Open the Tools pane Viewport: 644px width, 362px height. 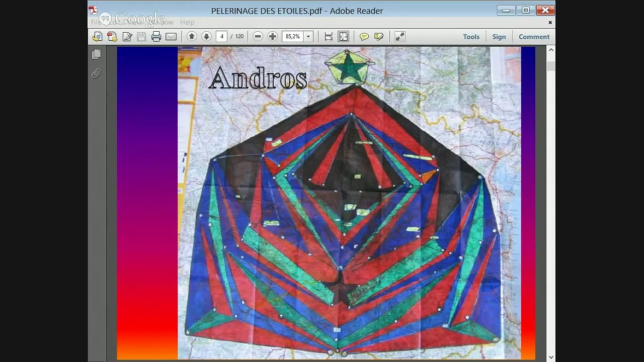point(471,37)
